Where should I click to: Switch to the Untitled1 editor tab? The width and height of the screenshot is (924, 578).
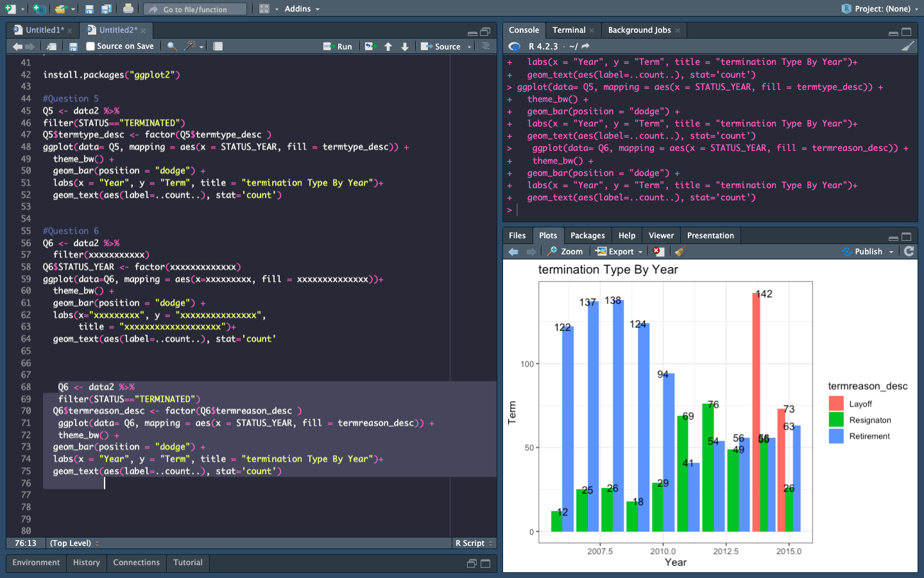44,30
